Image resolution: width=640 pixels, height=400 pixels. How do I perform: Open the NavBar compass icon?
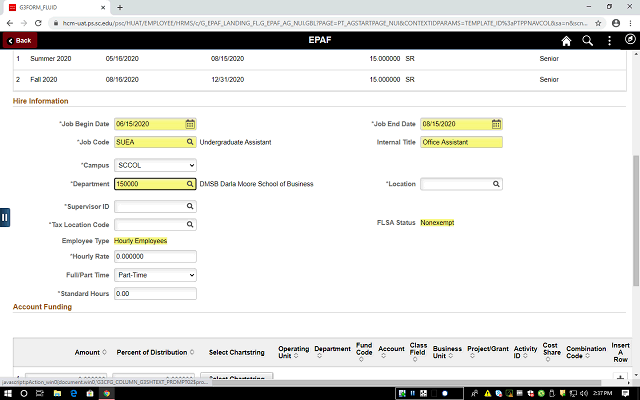[630, 41]
